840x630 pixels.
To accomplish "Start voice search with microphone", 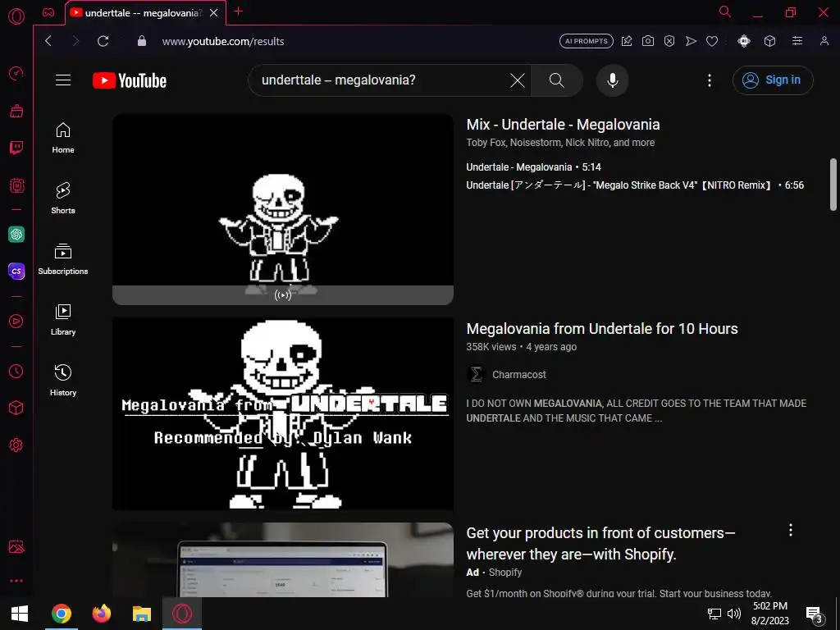I will click(x=612, y=80).
